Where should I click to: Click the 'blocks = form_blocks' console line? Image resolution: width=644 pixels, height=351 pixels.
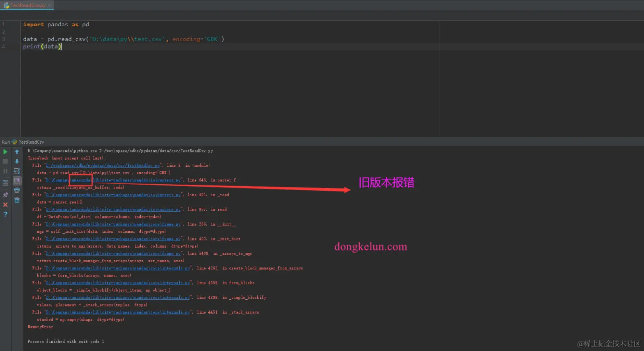coord(84,275)
